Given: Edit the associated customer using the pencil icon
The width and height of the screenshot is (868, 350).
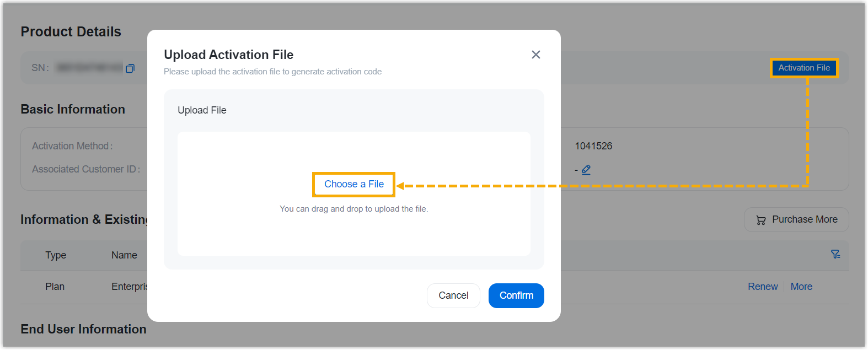Looking at the screenshot, I should 586,169.
